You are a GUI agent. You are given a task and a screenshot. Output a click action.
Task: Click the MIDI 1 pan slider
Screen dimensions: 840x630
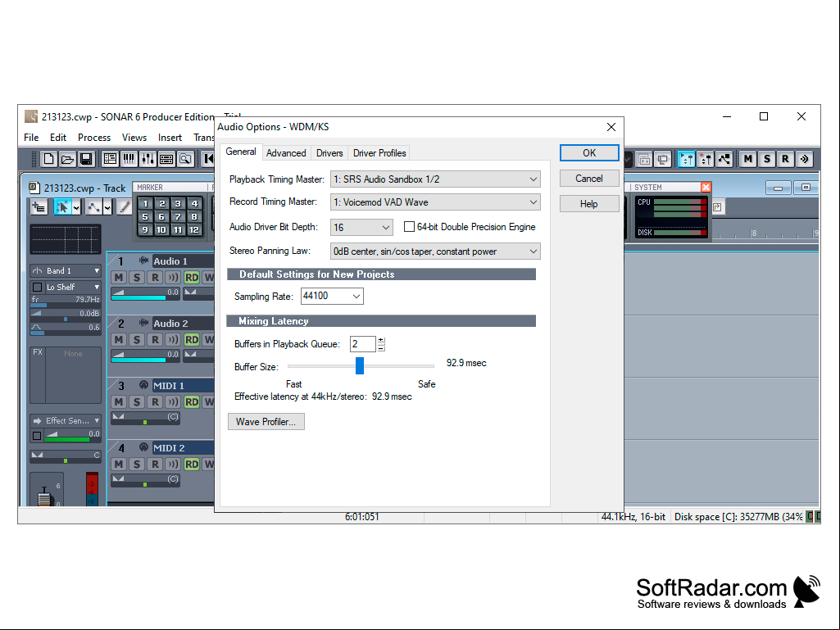146,419
